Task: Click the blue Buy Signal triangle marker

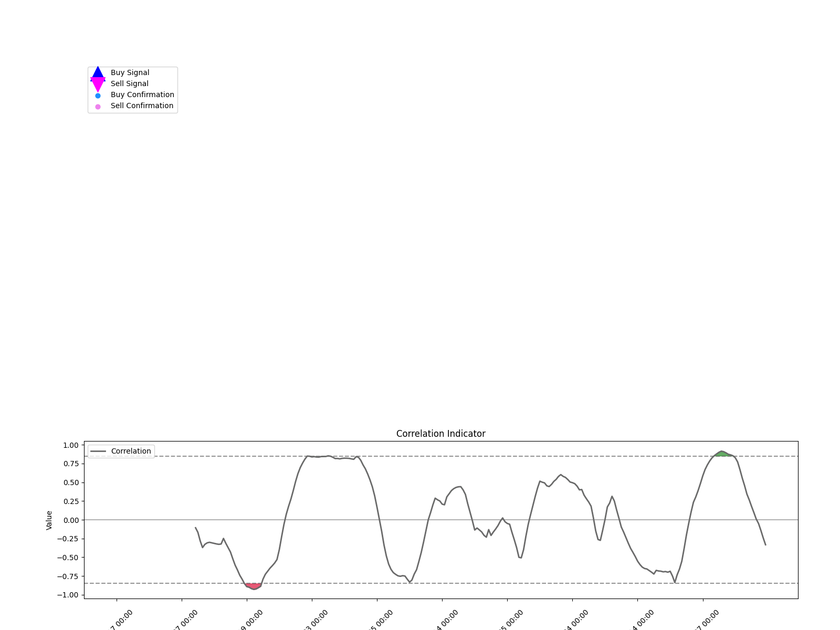Action: [x=98, y=73]
